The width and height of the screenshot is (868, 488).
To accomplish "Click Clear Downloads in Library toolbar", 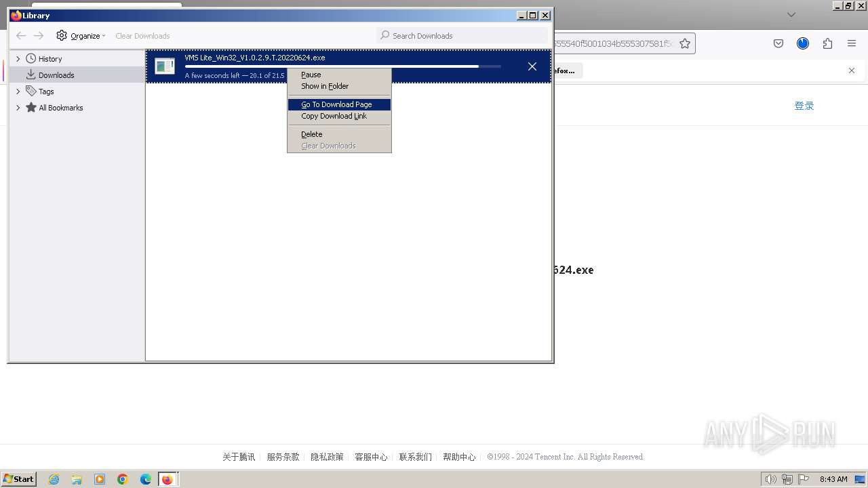I will pyautogui.click(x=142, y=36).
